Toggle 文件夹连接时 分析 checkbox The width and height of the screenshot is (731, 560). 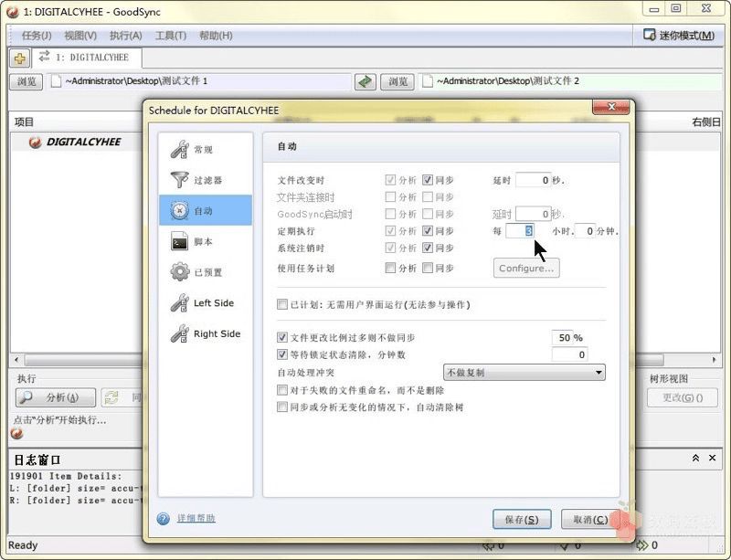[x=390, y=196]
